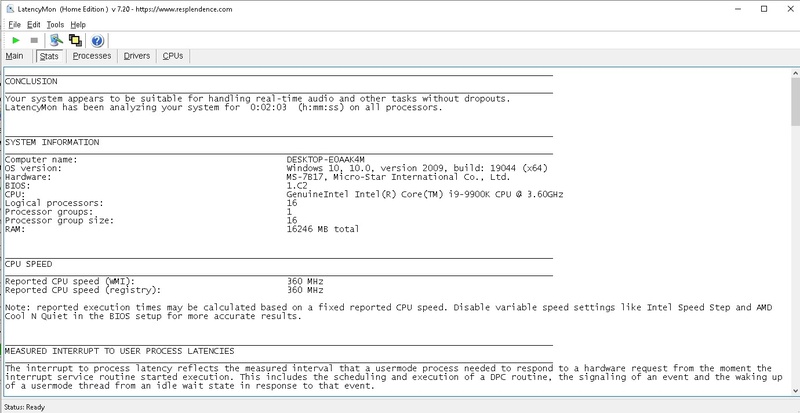The height and width of the screenshot is (413, 800).
Task: Stop monitoring with the gray stop icon
Action: (34, 40)
